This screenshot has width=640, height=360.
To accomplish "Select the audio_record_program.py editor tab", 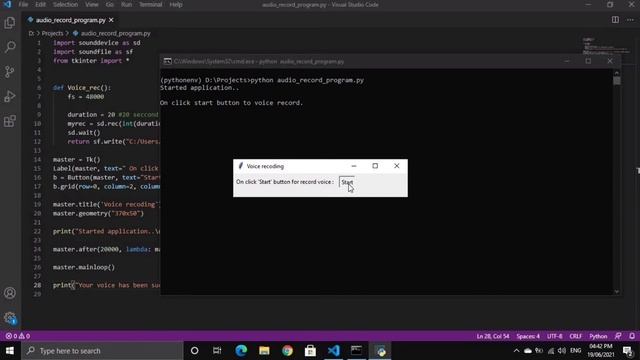I will (70, 20).
